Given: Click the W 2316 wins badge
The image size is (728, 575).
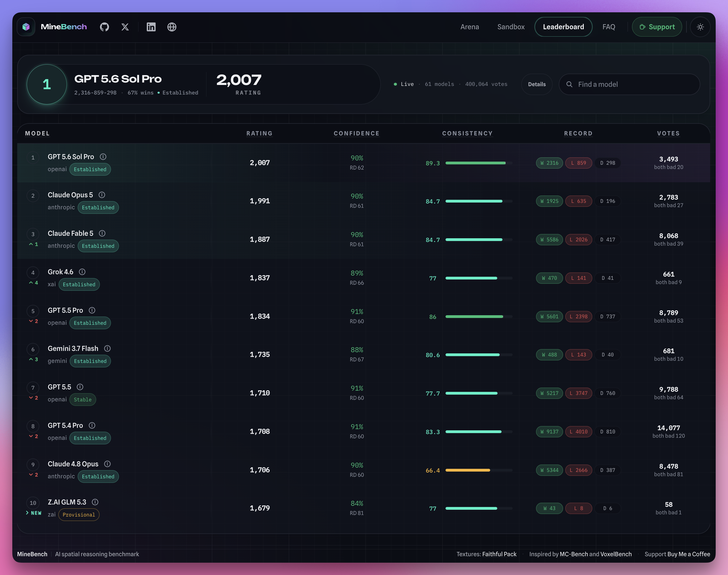Looking at the screenshot, I should tap(549, 163).
